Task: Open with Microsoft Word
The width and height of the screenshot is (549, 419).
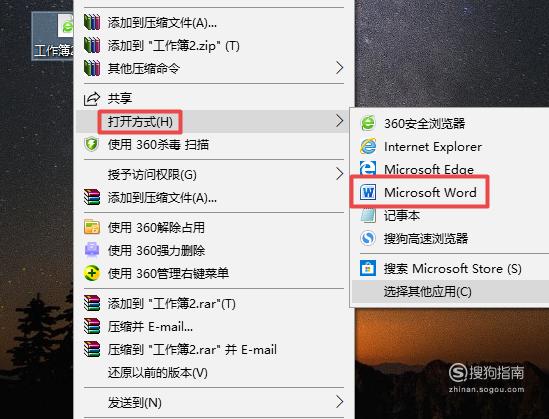Action: 450,192
